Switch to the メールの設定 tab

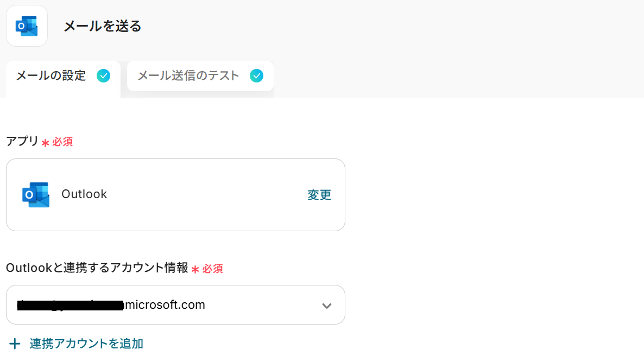tap(51, 76)
